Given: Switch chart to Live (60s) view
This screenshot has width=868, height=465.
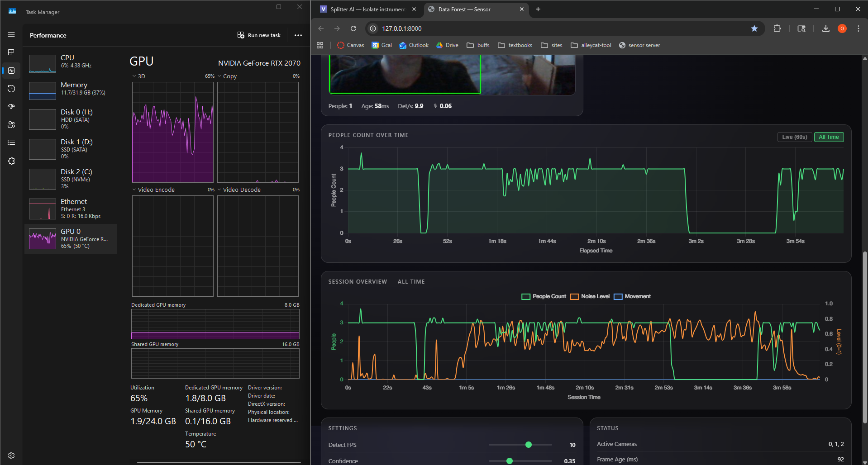Looking at the screenshot, I should 794,137.
